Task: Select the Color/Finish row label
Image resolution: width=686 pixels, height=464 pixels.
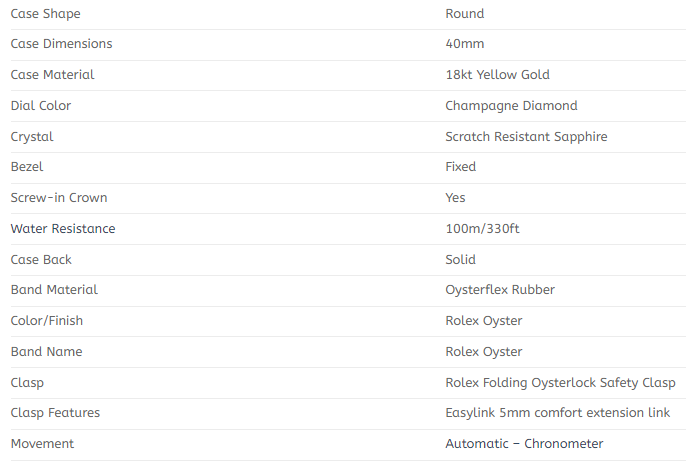Action: point(47,321)
